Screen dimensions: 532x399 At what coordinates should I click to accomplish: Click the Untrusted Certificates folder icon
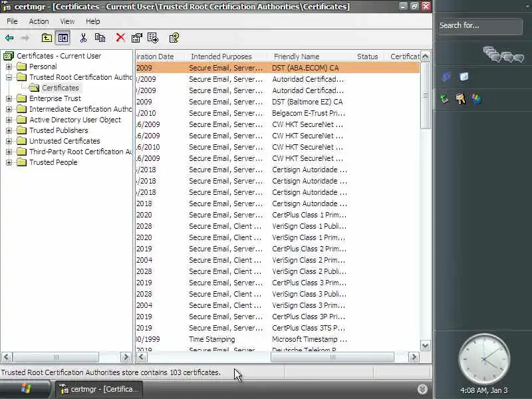click(22, 141)
